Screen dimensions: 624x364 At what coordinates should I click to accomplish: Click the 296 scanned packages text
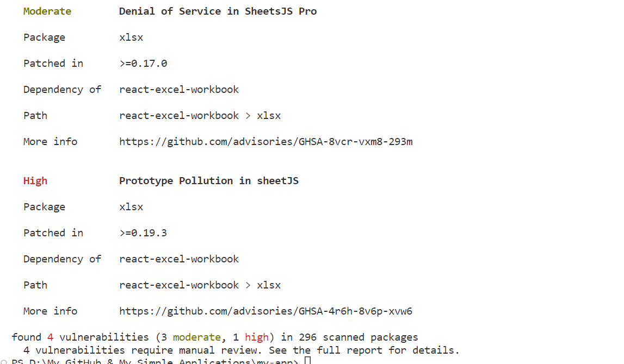point(358,337)
